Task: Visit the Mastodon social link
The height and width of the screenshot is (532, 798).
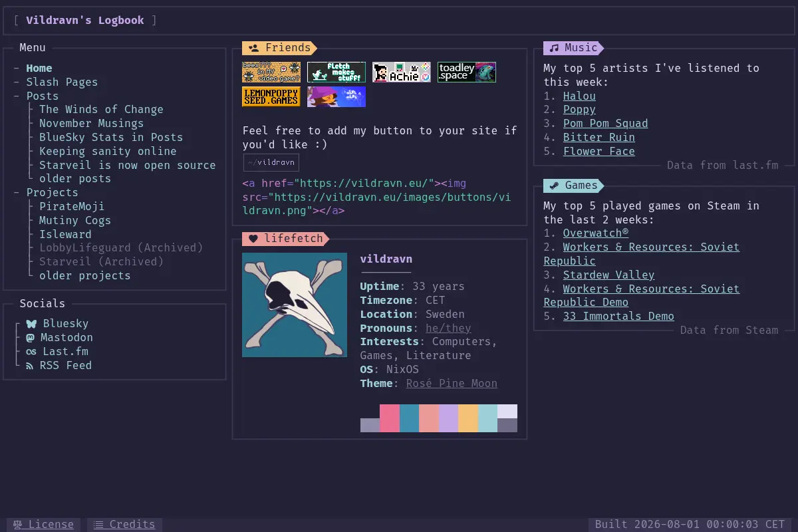Action: (66, 338)
